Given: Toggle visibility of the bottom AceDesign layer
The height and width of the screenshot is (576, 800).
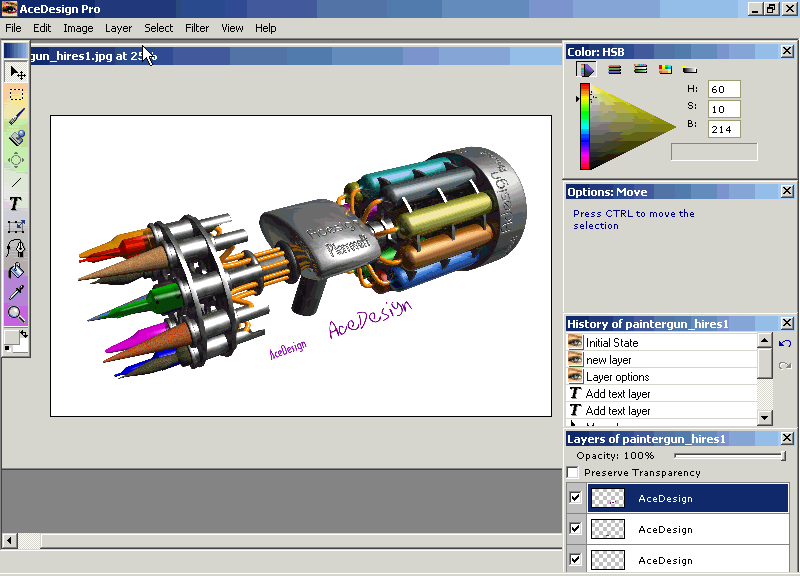Looking at the screenshot, I should (x=576, y=560).
